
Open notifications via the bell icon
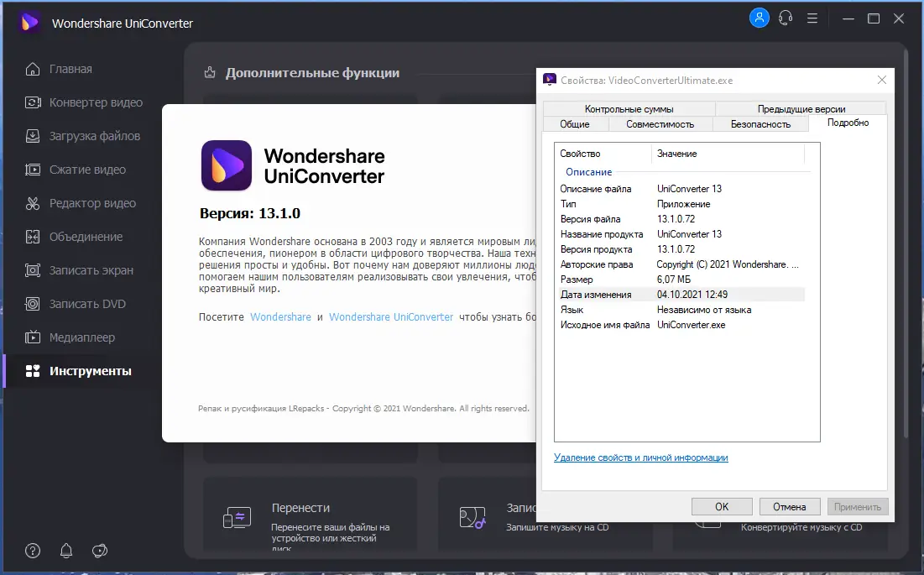coord(65,551)
